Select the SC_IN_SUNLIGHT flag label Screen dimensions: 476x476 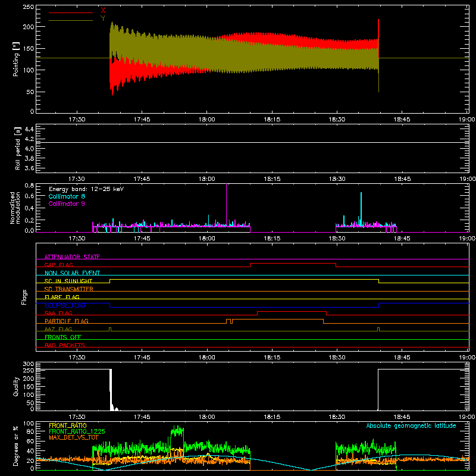click(x=68, y=281)
